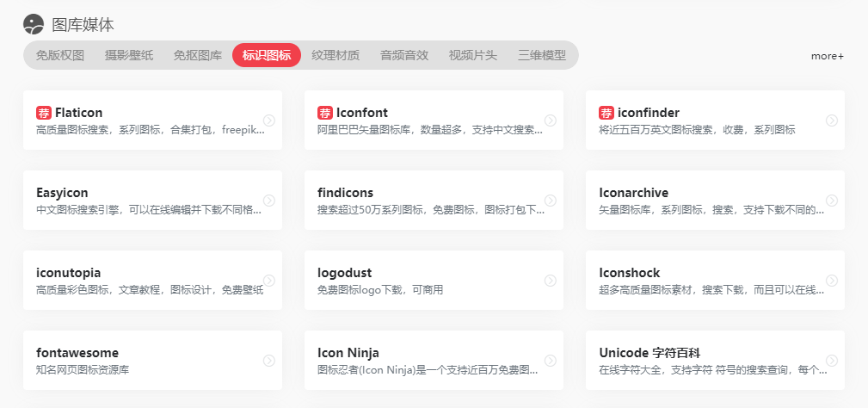Click the arrow icon on Flaticon card
This screenshot has width=868, height=408.
tap(269, 121)
